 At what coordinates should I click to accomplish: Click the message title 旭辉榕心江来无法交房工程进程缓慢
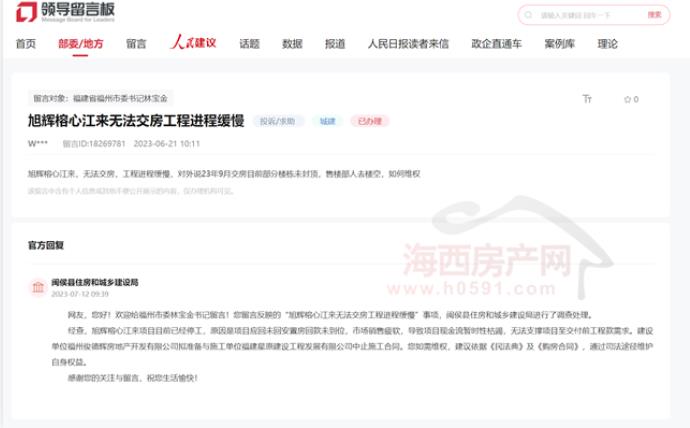tap(136, 121)
